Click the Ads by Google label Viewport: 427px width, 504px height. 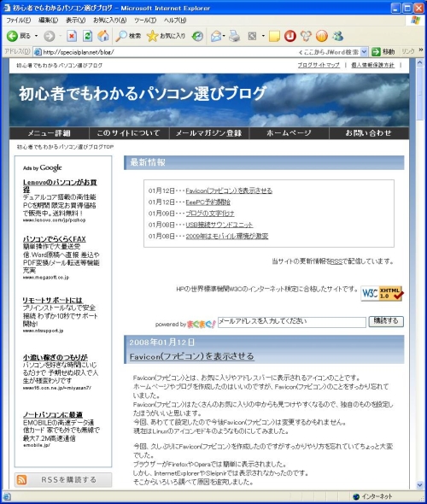pyautogui.click(x=43, y=167)
